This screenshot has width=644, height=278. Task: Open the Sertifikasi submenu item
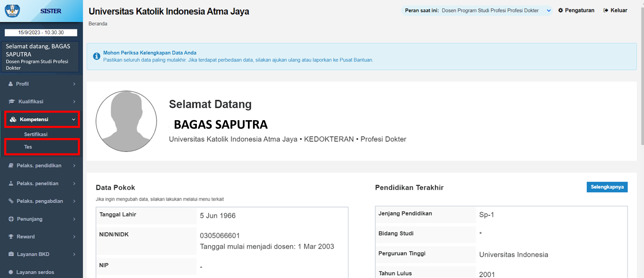click(36, 134)
